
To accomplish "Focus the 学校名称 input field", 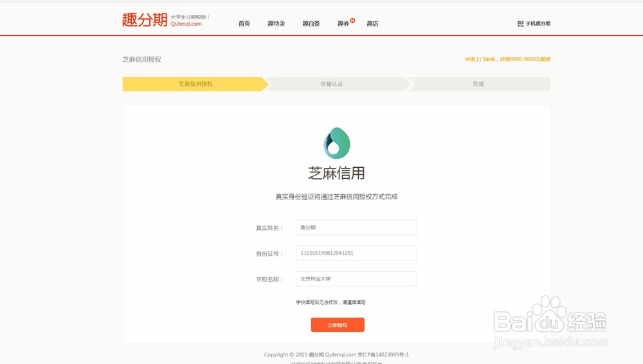I will [x=356, y=278].
